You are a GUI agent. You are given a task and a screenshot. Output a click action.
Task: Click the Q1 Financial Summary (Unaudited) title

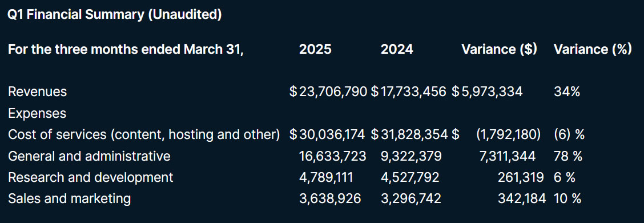[115, 15]
